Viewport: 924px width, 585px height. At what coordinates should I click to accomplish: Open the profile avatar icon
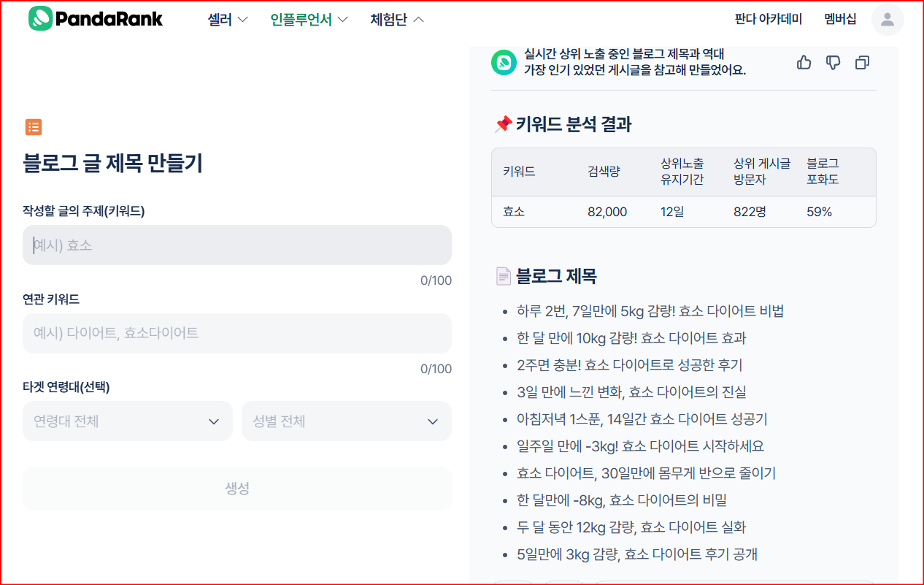[x=888, y=19]
